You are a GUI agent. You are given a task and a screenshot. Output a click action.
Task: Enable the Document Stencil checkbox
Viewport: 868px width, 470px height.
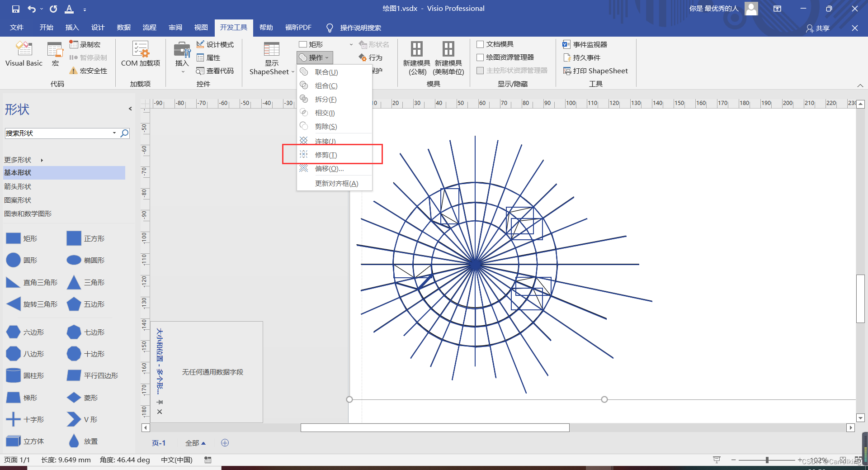click(481, 44)
